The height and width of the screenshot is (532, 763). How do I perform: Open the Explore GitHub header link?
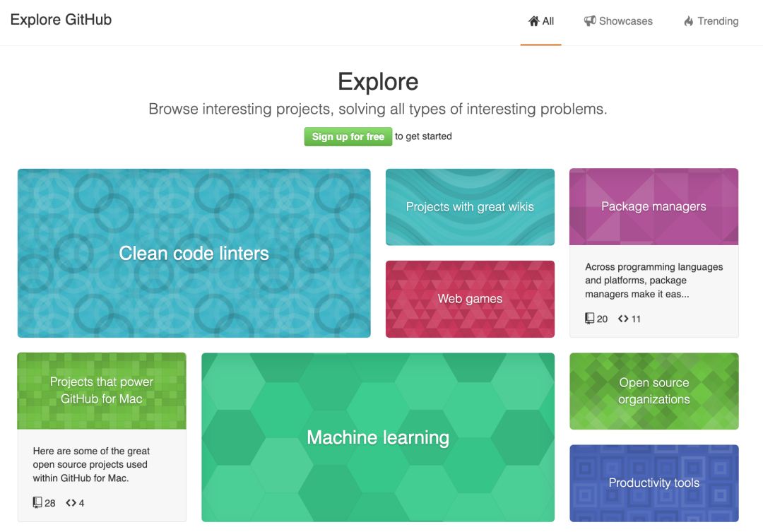click(x=61, y=20)
